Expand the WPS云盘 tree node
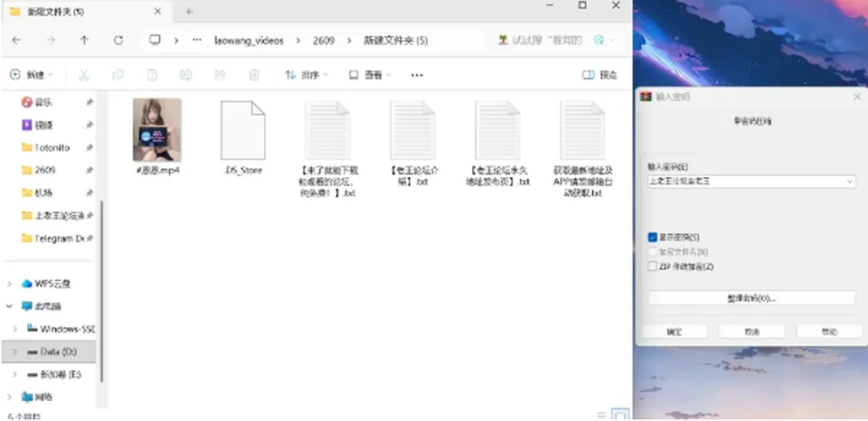This screenshot has height=421, width=868. point(9,284)
